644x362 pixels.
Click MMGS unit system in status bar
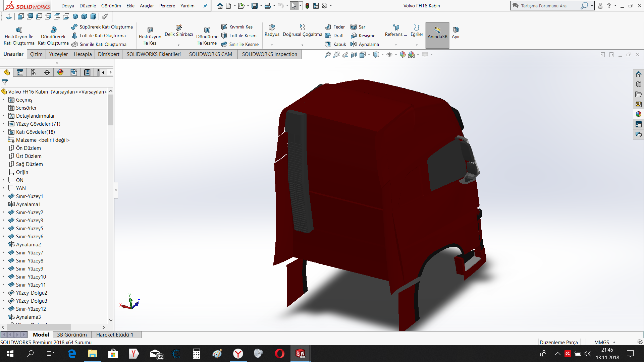(x=602, y=342)
